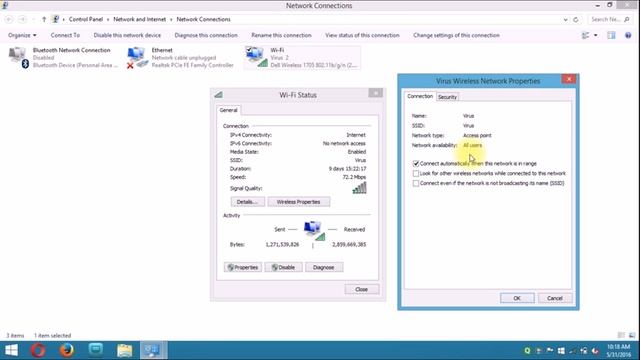Select the Wi-Fi adapter icon
The width and height of the screenshot is (640, 360).
tap(256, 57)
